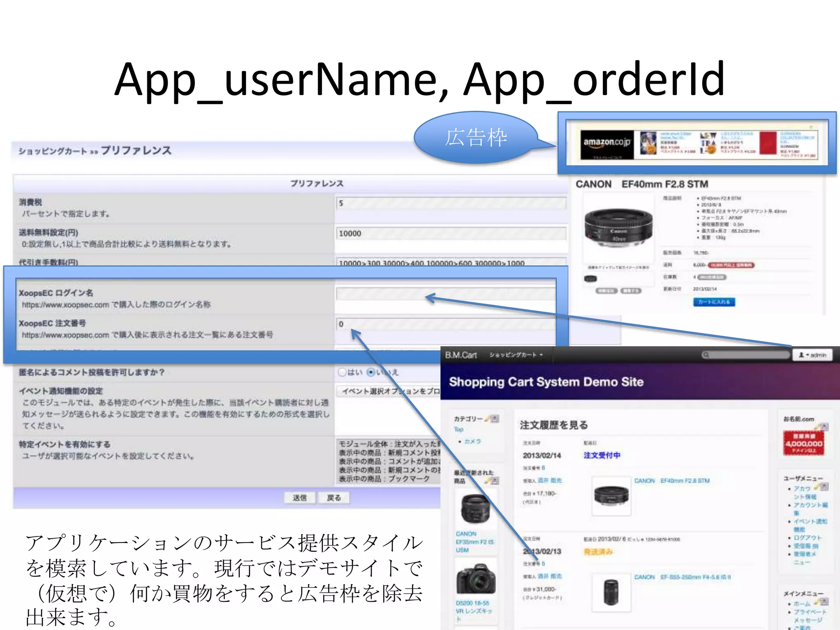The height and width of the screenshot is (630, 840).
Task: Select モジュール全体 event in list
Action: click(x=389, y=444)
